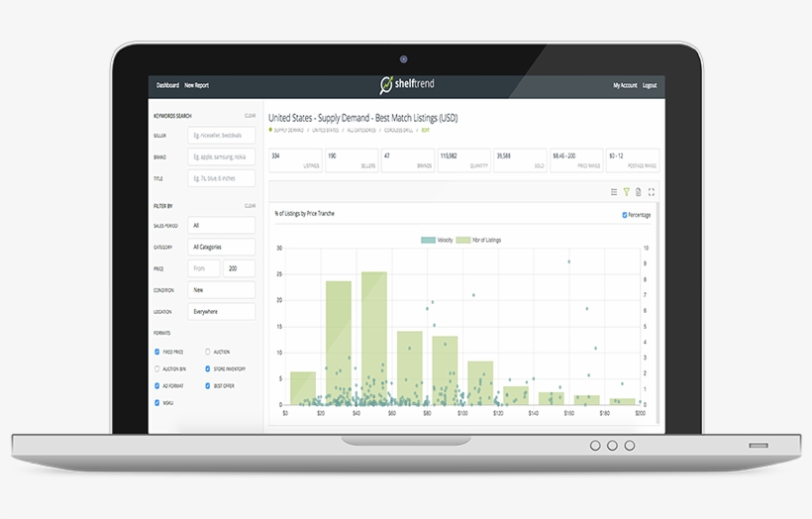Click the My Account link
This screenshot has width=812, height=519.
(625, 86)
